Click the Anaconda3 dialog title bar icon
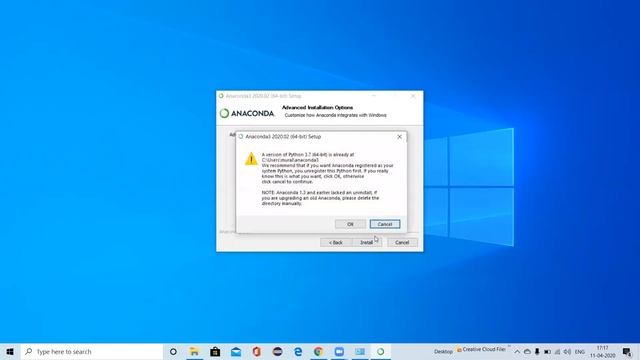This screenshot has width=640, height=360. tap(241, 137)
